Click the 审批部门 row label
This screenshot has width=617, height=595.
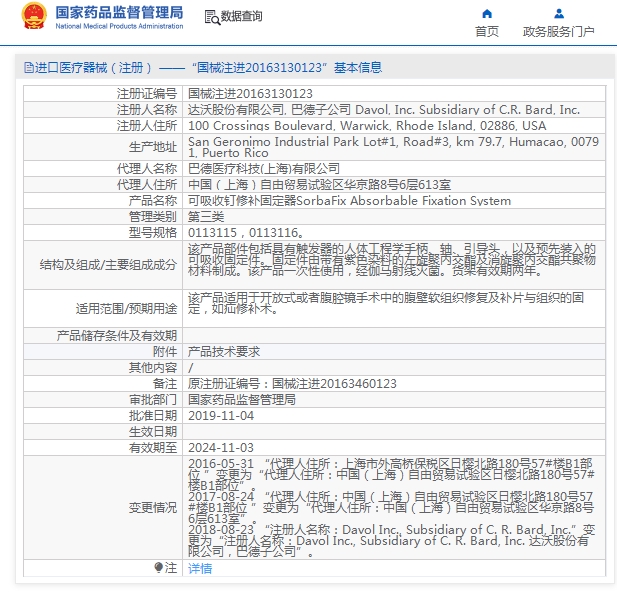click(x=153, y=399)
